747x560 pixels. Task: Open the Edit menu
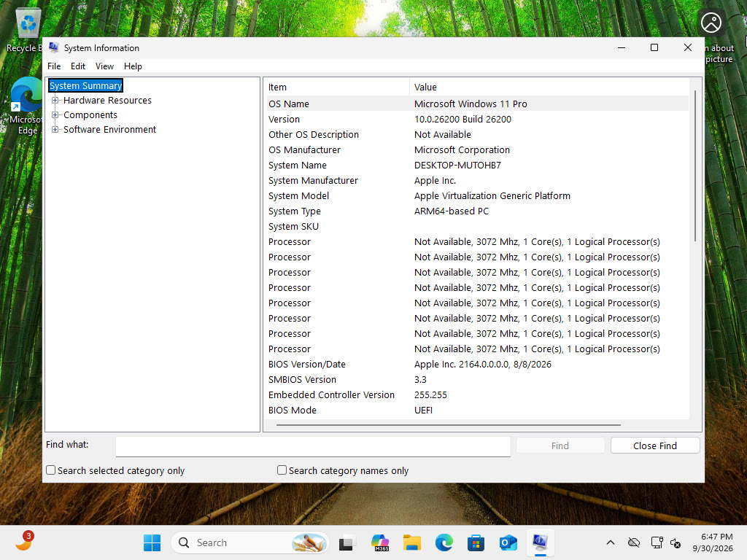pos(77,66)
